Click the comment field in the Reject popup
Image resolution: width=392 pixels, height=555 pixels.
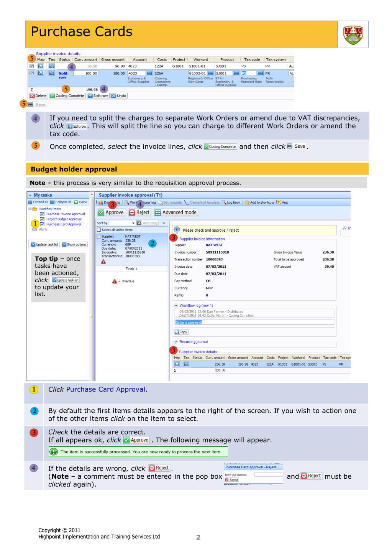point(269,475)
